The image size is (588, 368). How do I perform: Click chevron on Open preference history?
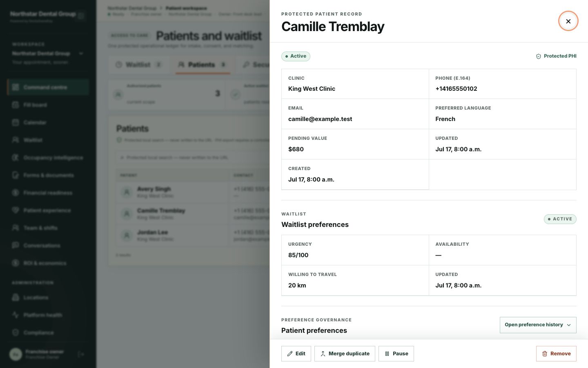tap(569, 325)
